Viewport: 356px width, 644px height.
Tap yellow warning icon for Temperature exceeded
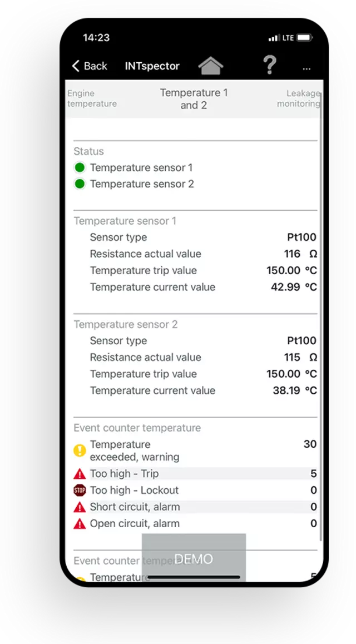(80, 450)
